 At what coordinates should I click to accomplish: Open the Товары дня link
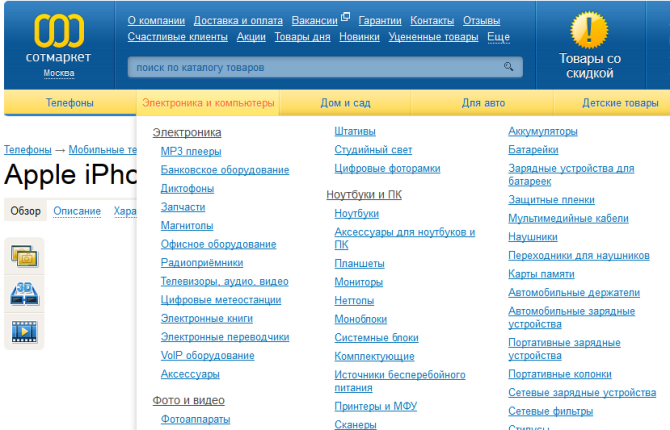point(303,37)
